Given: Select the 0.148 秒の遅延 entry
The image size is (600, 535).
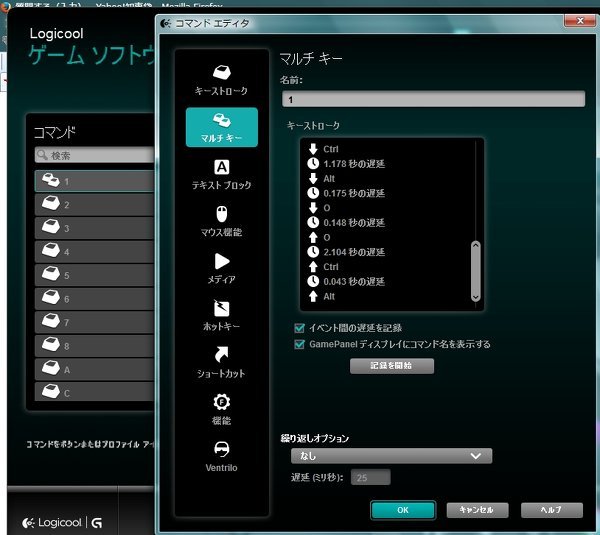Looking at the screenshot, I should click(x=346, y=223).
